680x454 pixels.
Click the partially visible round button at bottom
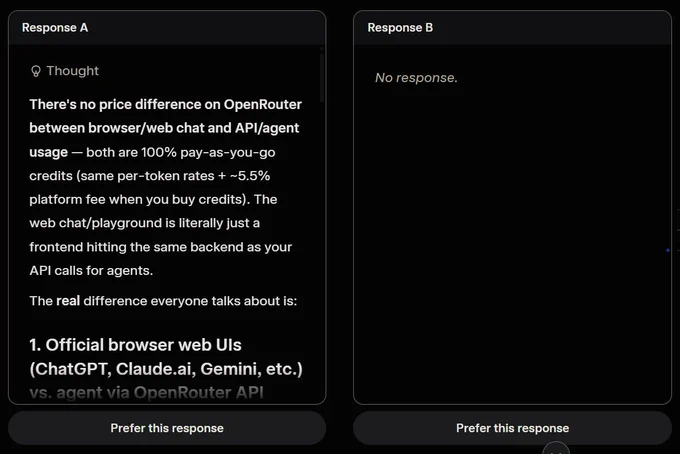click(x=556, y=448)
